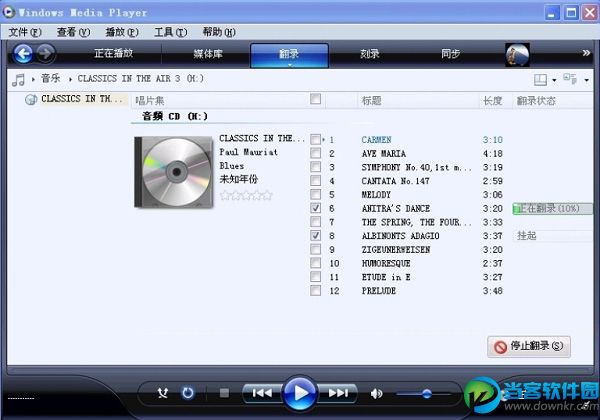Open the view options icon
This screenshot has width=600, height=420.
(570, 79)
